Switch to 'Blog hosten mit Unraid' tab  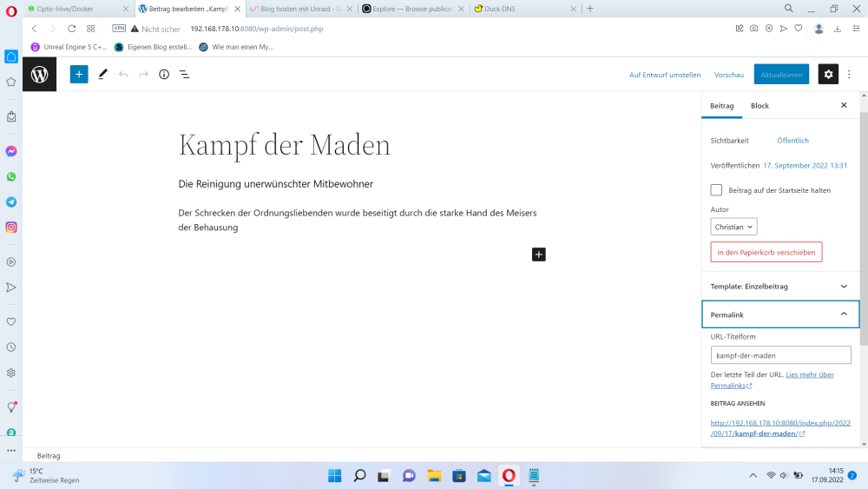point(300,9)
